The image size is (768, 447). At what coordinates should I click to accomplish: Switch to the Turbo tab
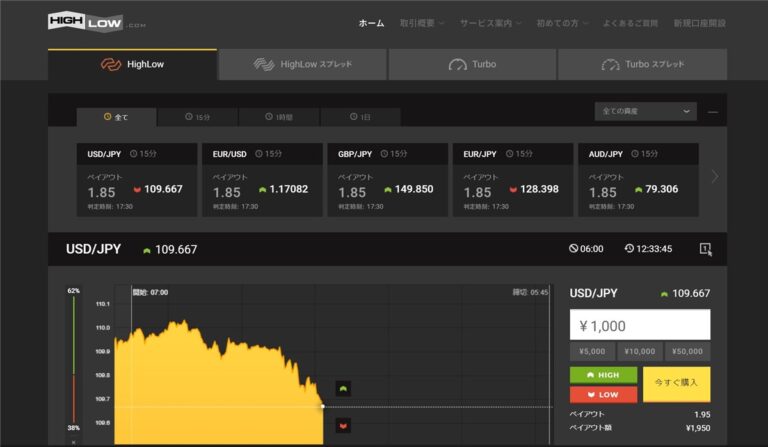[x=472, y=64]
